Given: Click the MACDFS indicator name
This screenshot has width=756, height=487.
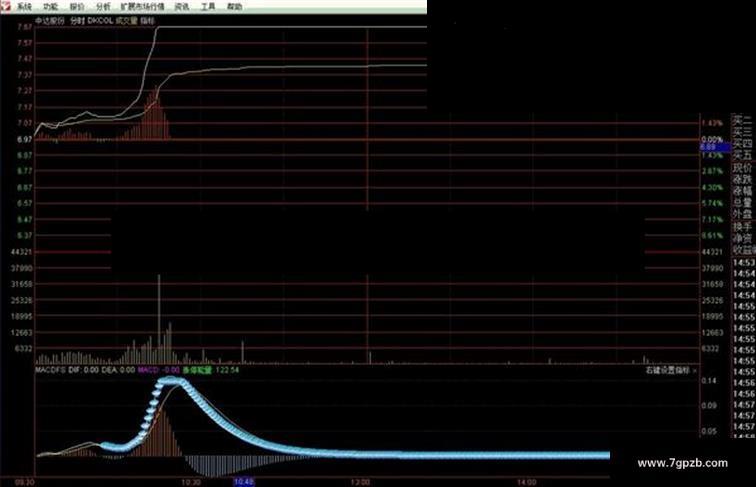Looking at the screenshot, I should 50,370.
